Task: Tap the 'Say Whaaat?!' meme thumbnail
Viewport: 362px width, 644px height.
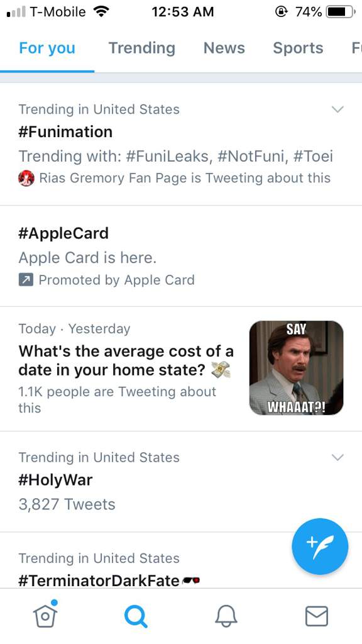Action: pyautogui.click(x=297, y=368)
